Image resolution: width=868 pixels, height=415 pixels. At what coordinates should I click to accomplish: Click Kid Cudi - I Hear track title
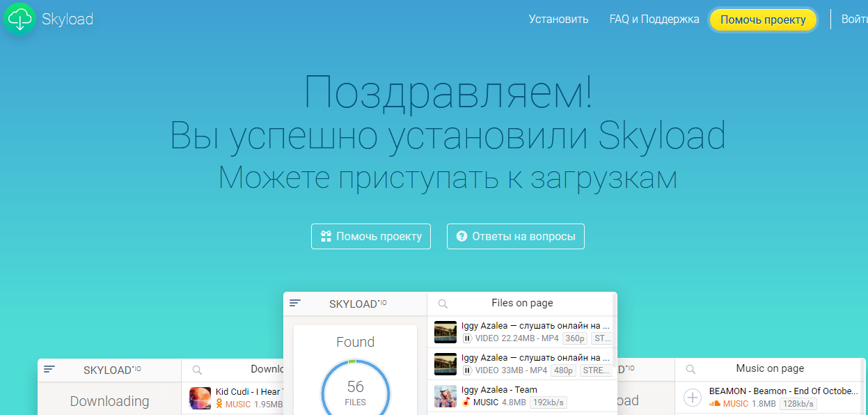248,392
